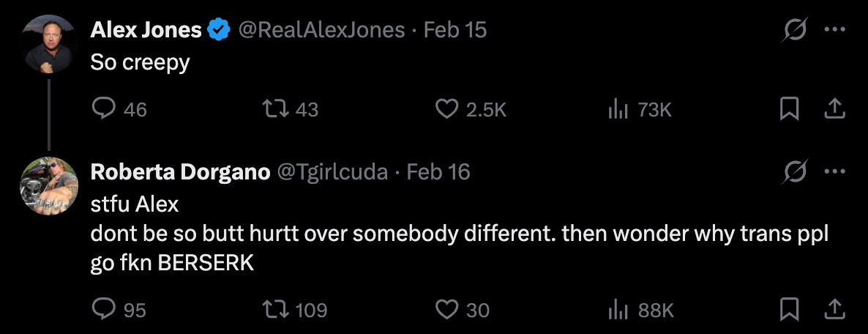Like the "So creepy" tweet
Viewport: 868px width, 334px height.
click(446, 109)
